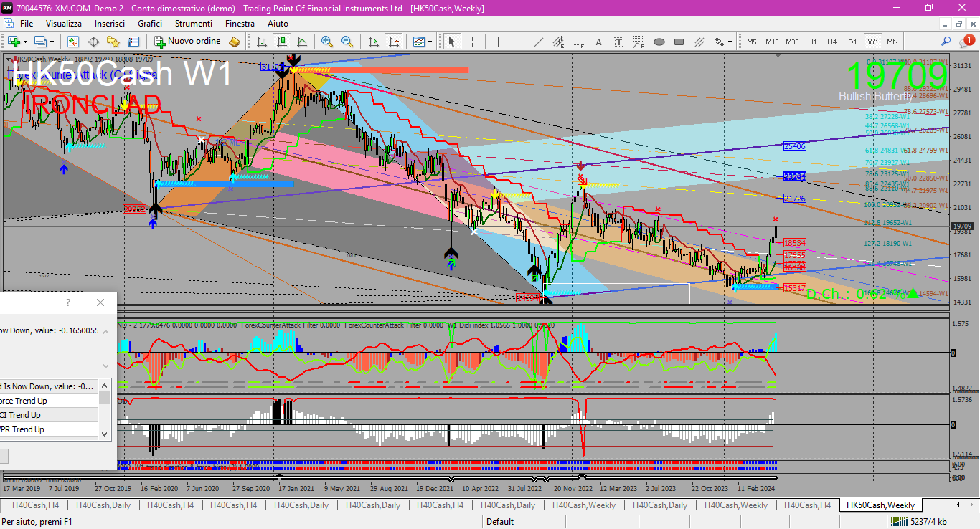Toggle the Navigator star-folder icon
Image resolution: width=980 pixels, height=529 pixels.
tap(113, 42)
